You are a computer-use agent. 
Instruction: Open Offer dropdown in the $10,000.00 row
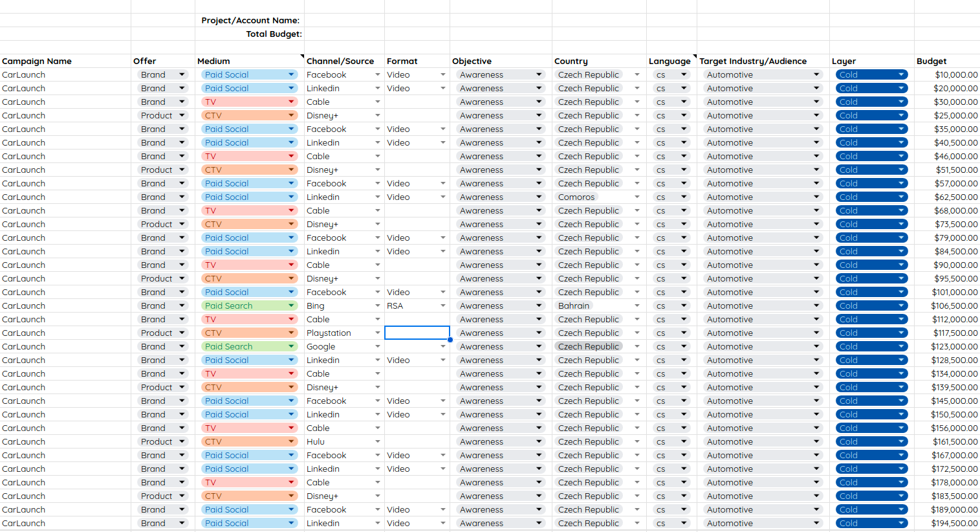pyautogui.click(x=163, y=74)
